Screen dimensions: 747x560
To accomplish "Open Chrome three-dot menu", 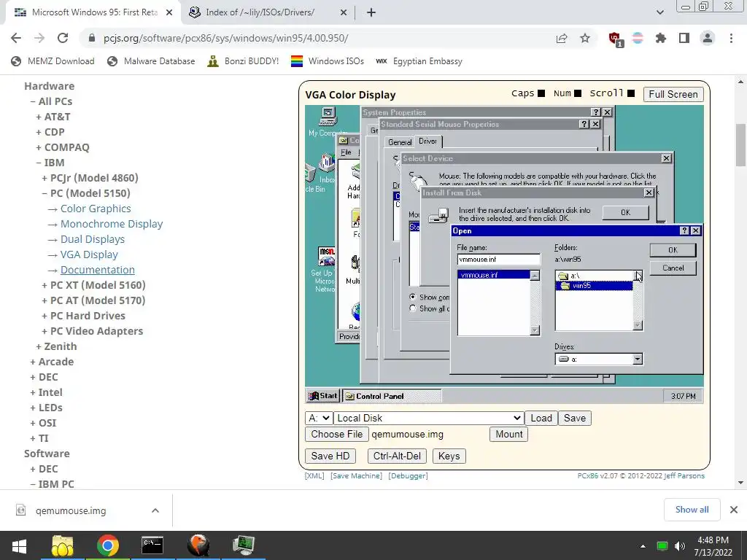I will tap(731, 38).
